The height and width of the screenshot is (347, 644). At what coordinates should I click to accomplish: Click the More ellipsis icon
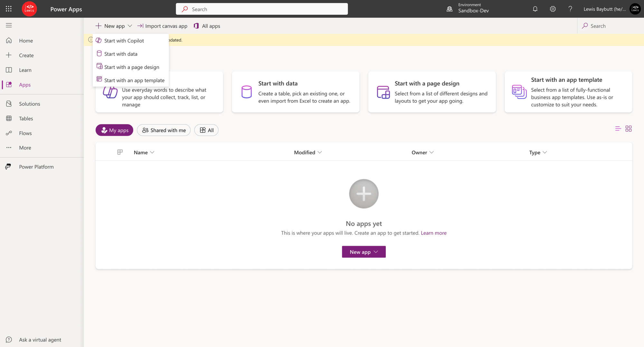[9, 148]
